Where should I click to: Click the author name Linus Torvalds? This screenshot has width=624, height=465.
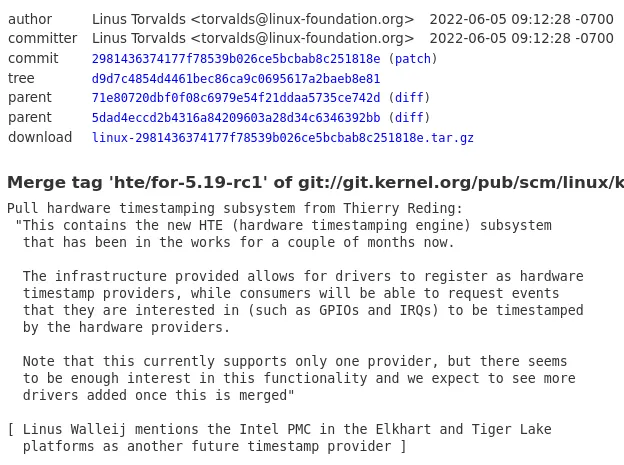click(x=139, y=19)
